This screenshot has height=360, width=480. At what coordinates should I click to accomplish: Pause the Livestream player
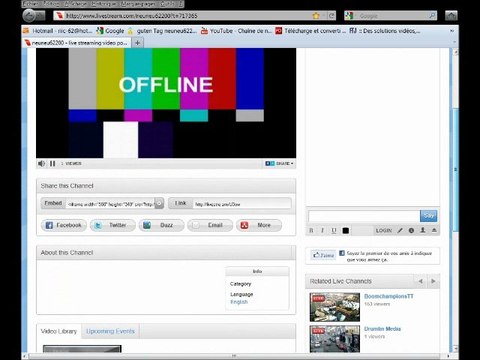[x=53, y=163]
